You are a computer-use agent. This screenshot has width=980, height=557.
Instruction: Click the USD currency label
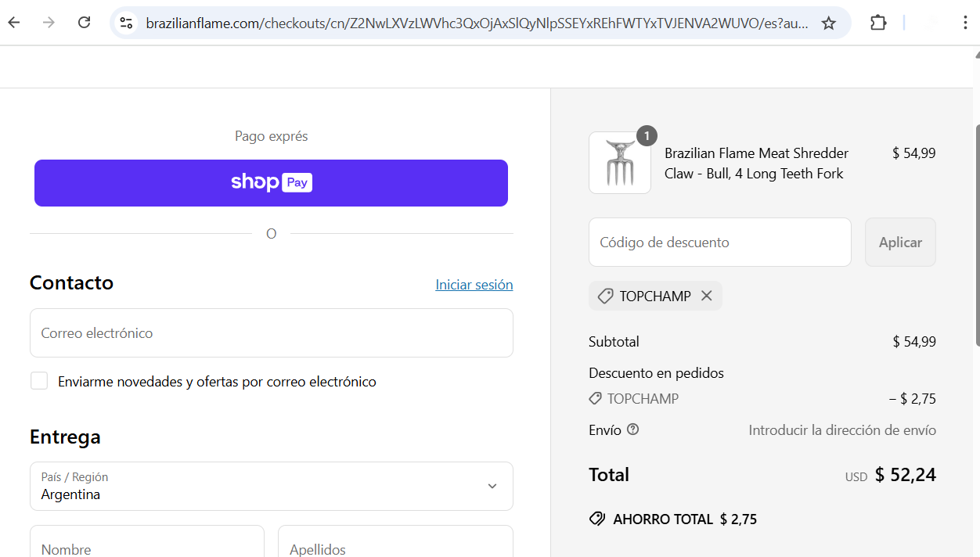pyautogui.click(x=856, y=476)
